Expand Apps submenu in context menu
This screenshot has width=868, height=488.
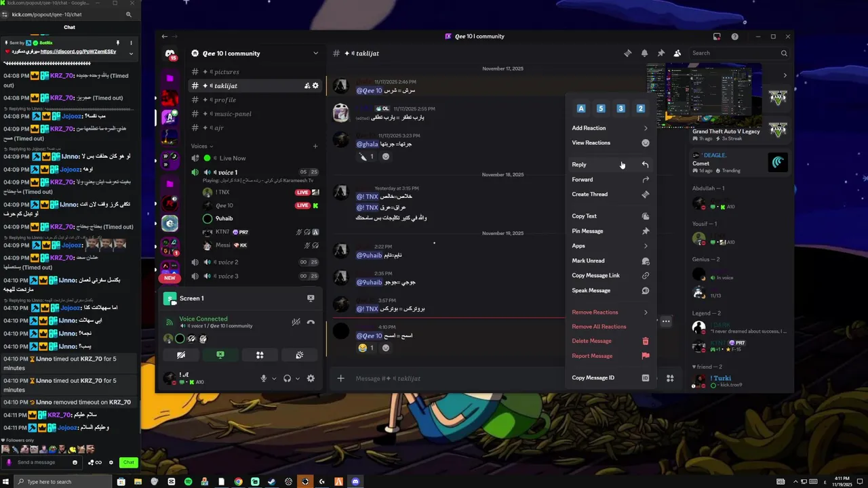tap(610, 246)
